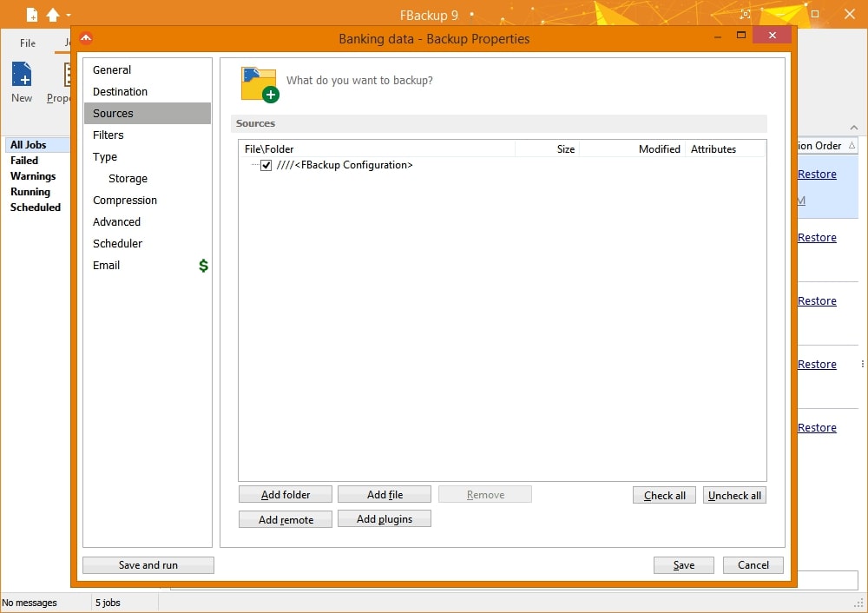Open the Destination page
The image size is (868, 613).
(x=148, y=91)
